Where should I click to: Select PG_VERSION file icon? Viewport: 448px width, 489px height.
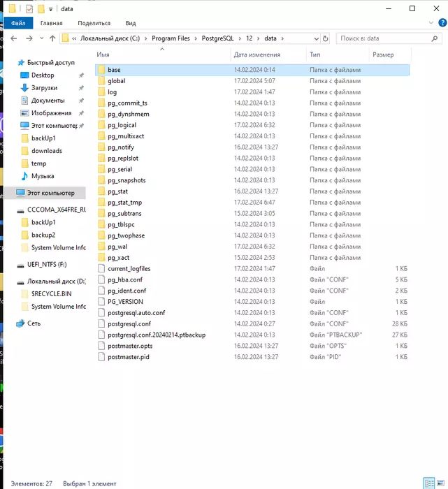click(x=101, y=302)
